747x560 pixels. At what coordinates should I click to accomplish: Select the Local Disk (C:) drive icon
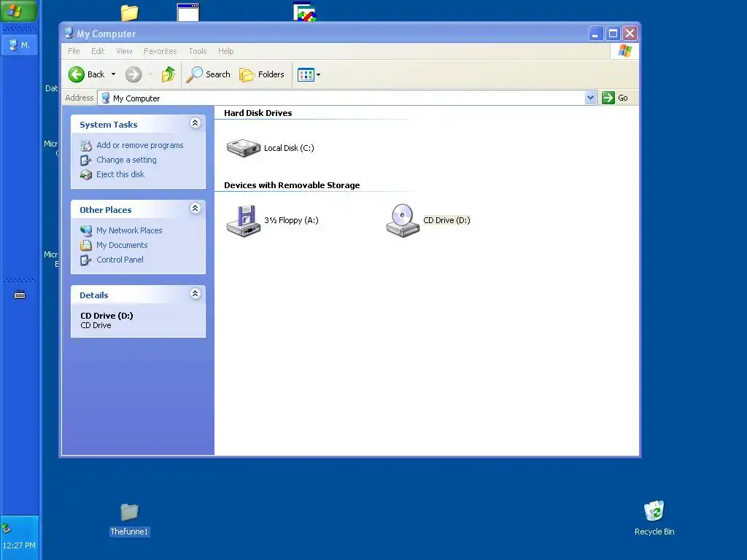[243, 147]
